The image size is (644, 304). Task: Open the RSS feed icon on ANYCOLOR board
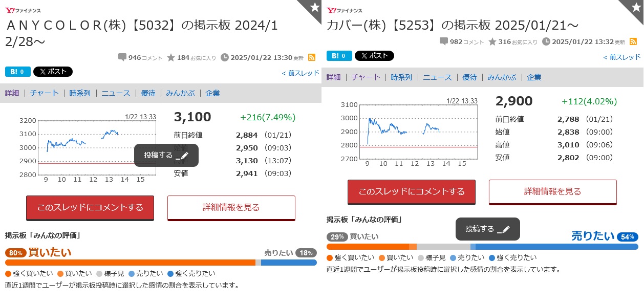coord(311,57)
